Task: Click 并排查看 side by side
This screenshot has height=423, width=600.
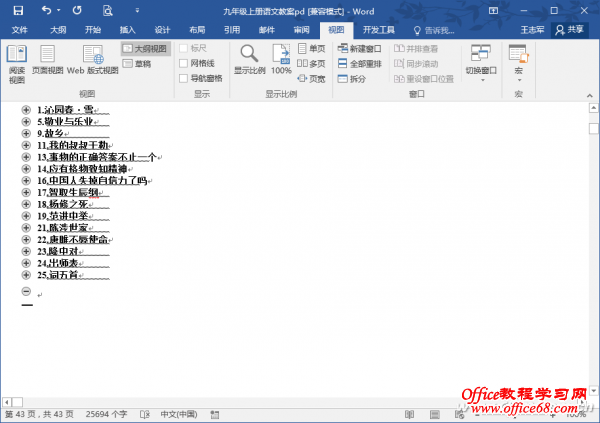Action: coord(416,49)
